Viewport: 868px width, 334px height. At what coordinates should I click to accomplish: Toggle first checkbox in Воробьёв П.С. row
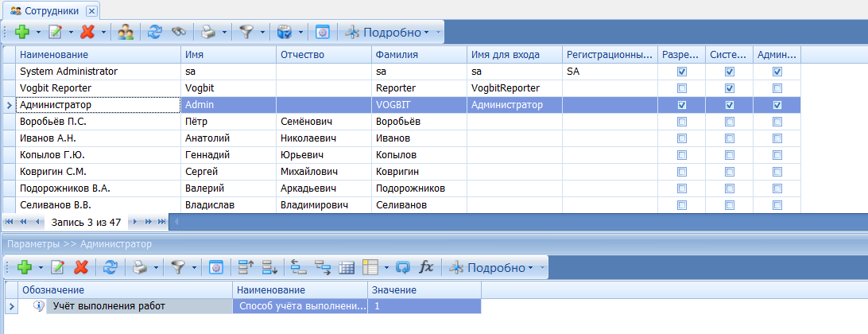coord(681,122)
